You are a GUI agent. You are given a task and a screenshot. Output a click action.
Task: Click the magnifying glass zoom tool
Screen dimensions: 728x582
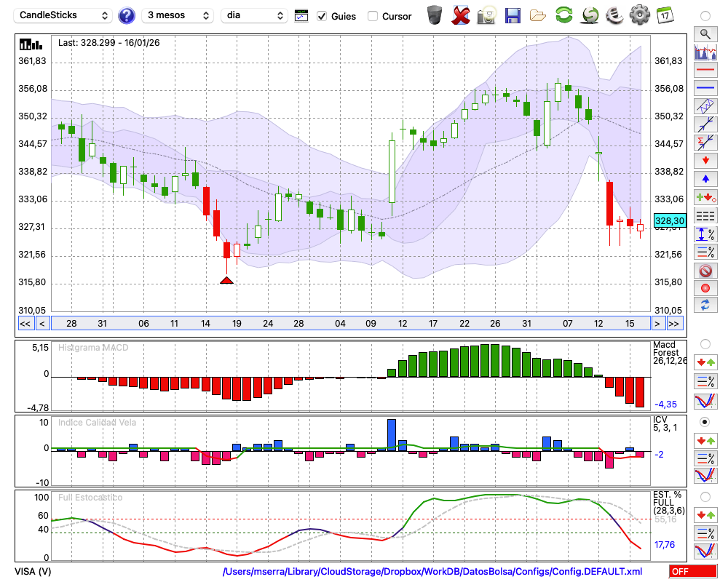click(705, 33)
